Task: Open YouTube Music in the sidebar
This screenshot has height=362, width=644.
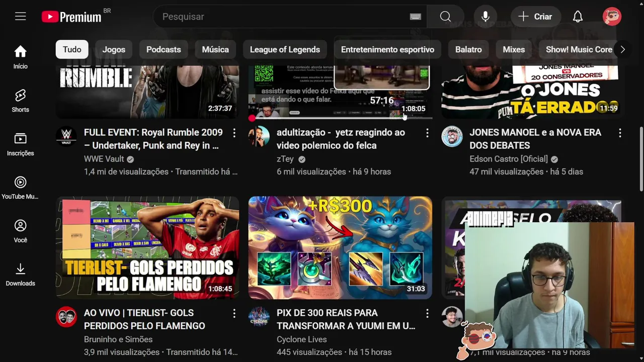Action: tap(20, 188)
